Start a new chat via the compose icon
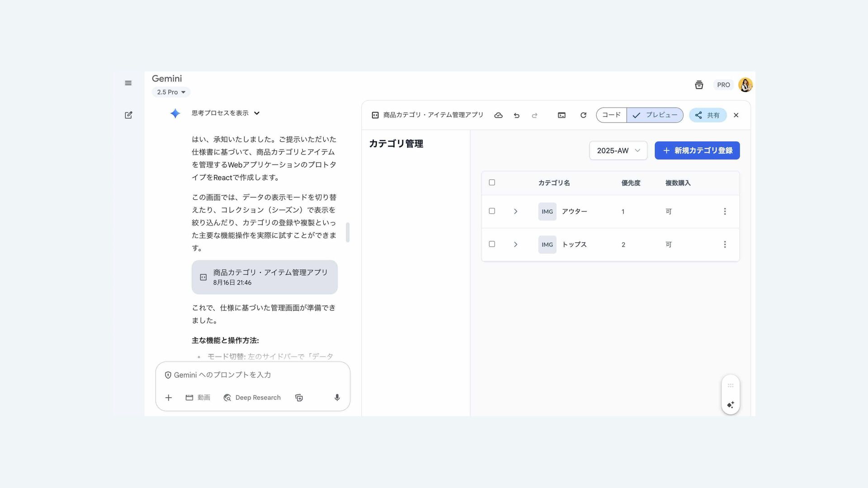868x488 pixels. click(x=128, y=115)
